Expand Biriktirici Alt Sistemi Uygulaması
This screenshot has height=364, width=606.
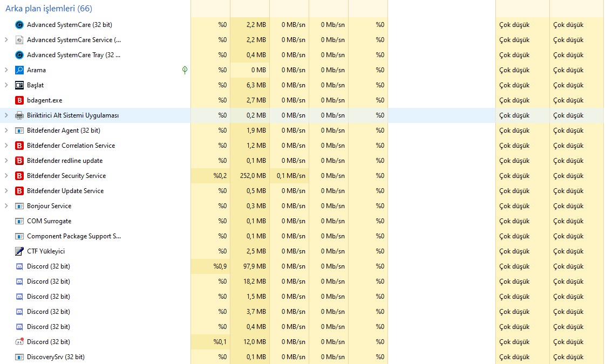[6, 115]
